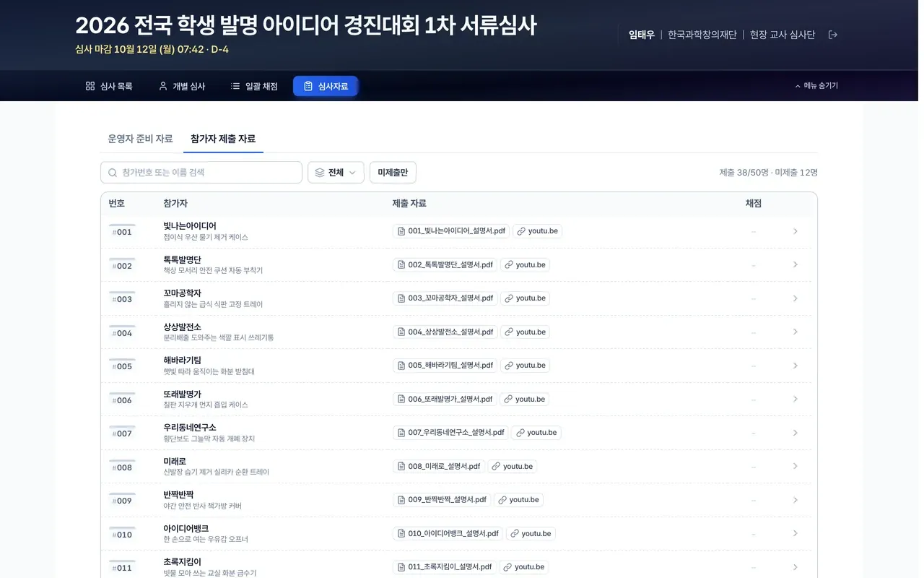Collapse the menu with 메뉴 숨기기

(x=816, y=85)
